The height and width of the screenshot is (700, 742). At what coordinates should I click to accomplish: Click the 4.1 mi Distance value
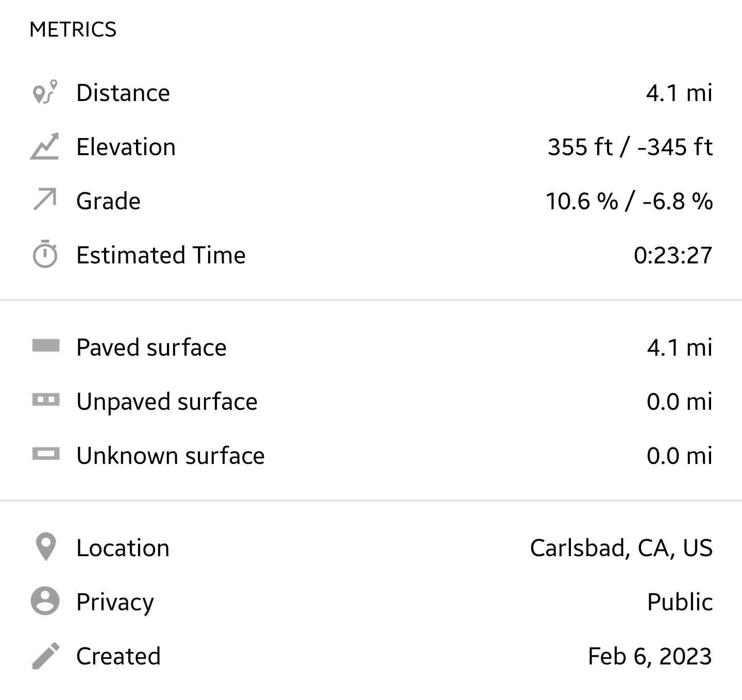coord(679,93)
